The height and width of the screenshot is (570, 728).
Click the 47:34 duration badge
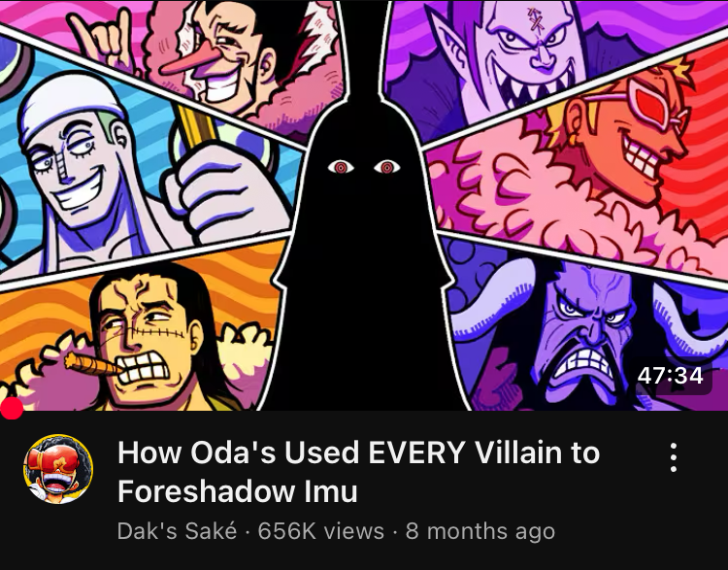pos(670,376)
